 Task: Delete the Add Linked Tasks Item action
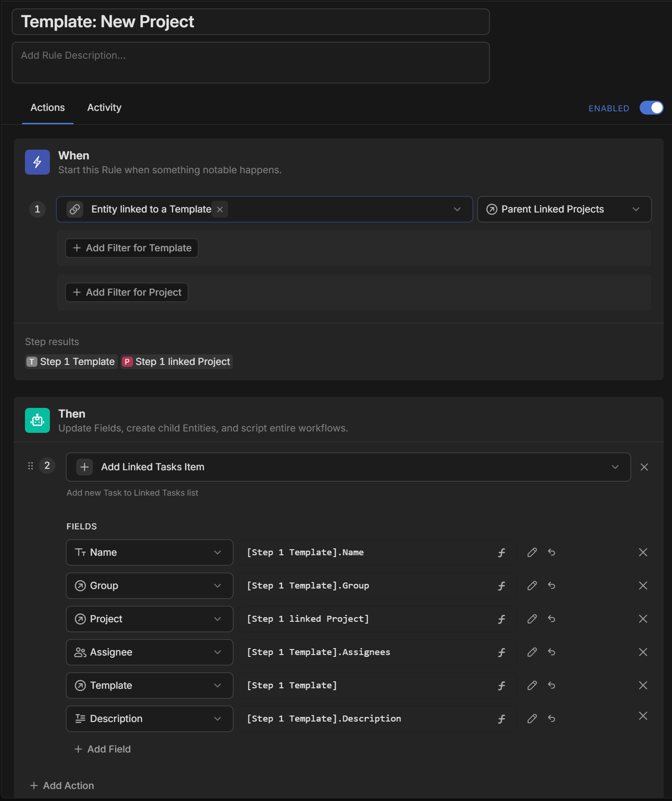[x=644, y=467]
